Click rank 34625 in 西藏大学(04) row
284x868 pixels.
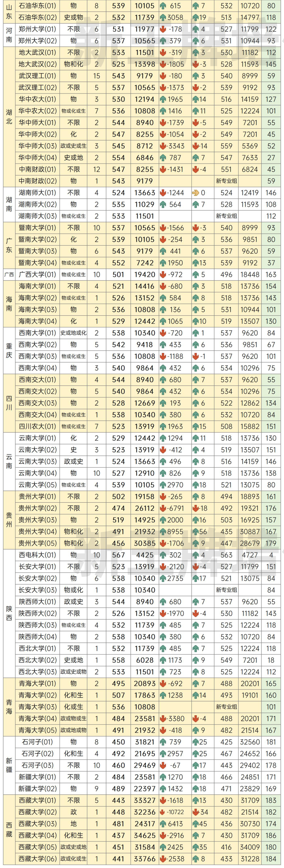(x=145, y=835)
